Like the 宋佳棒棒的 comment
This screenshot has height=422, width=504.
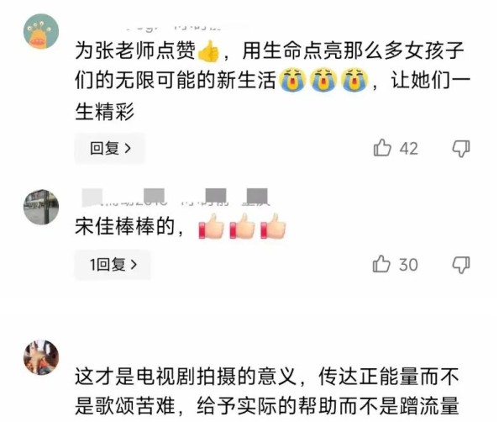click(x=381, y=264)
